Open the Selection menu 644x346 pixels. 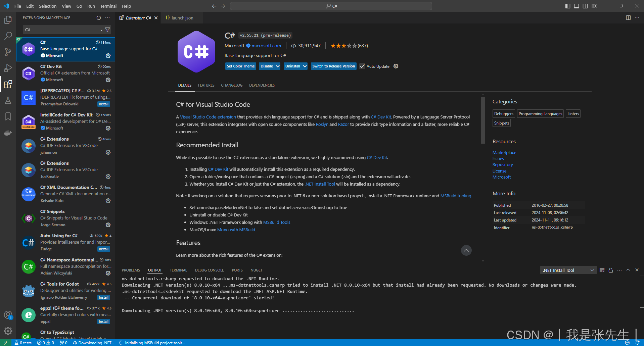click(48, 6)
